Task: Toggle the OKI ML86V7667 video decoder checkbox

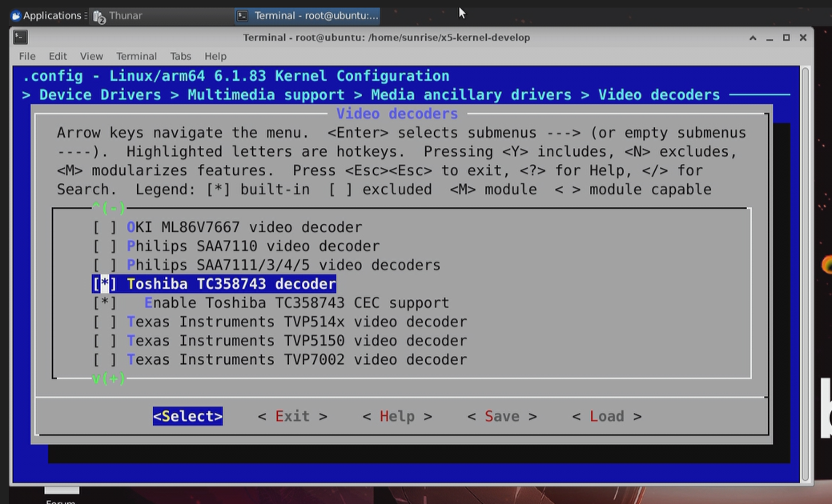Action: [105, 227]
